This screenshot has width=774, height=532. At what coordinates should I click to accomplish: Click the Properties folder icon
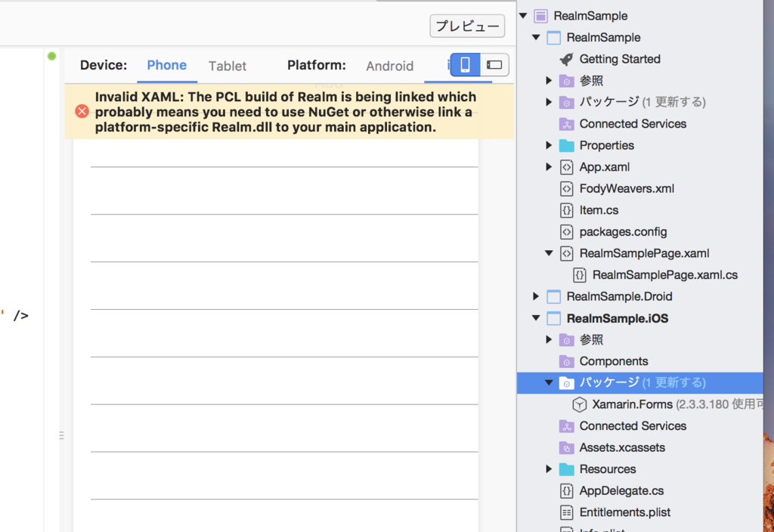click(567, 146)
